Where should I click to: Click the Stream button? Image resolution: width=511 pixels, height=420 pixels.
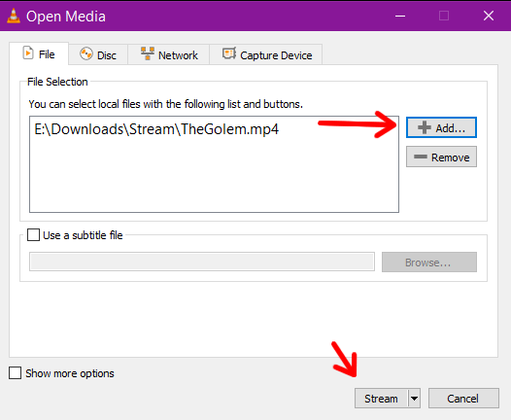(381, 399)
